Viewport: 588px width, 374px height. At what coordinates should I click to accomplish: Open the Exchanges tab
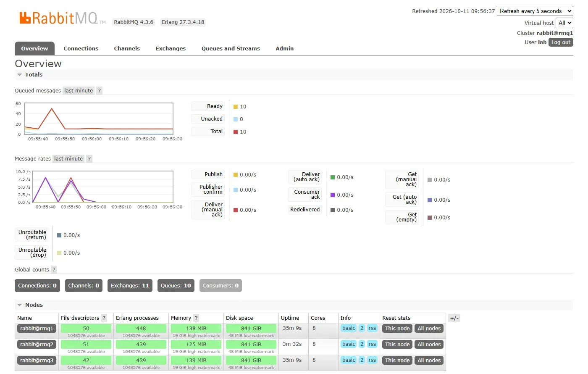[x=171, y=49]
